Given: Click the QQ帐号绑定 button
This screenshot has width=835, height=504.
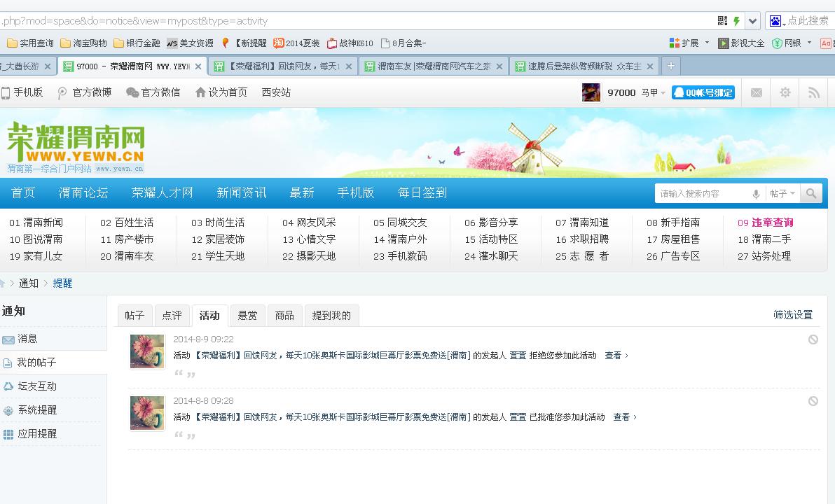Looking at the screenshot, I should (703, 92).
